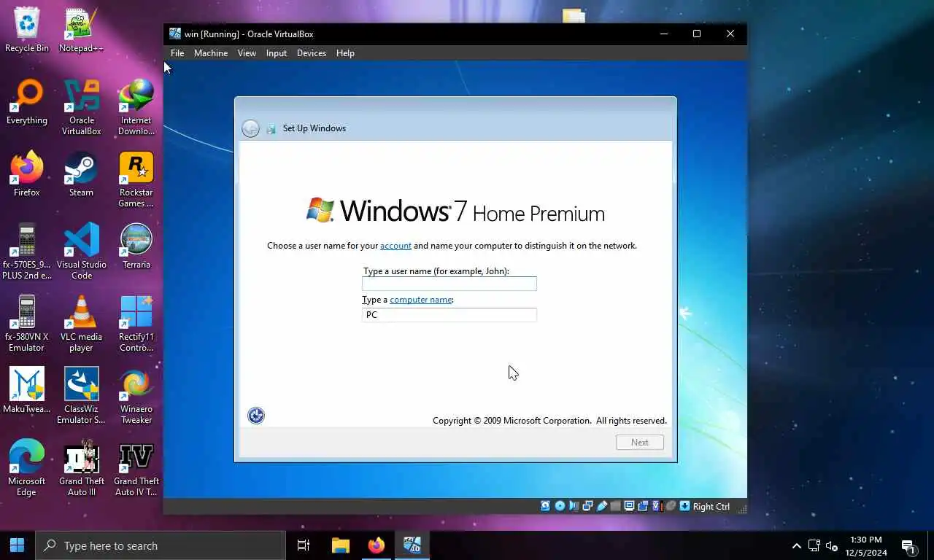934x560 pixels.
Task: Click the hard disk activity icon in VirtualBox status bar
Action: coord(546,506)
